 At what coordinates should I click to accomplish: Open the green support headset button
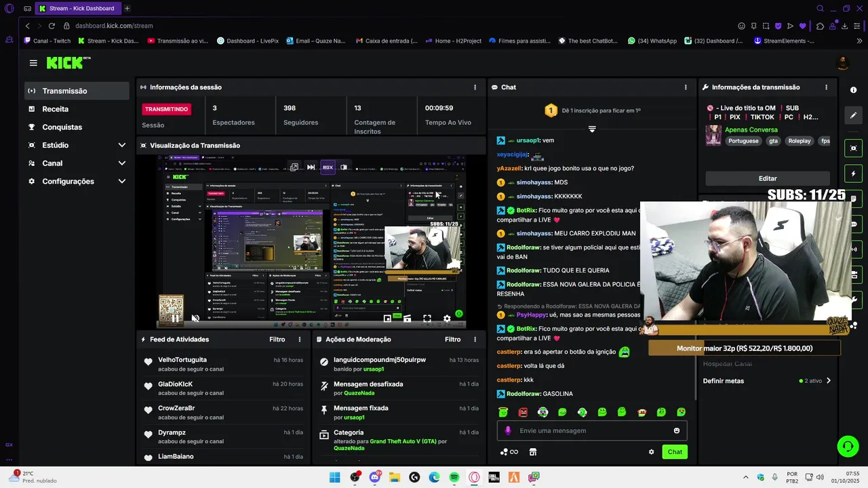click(848, 446)
